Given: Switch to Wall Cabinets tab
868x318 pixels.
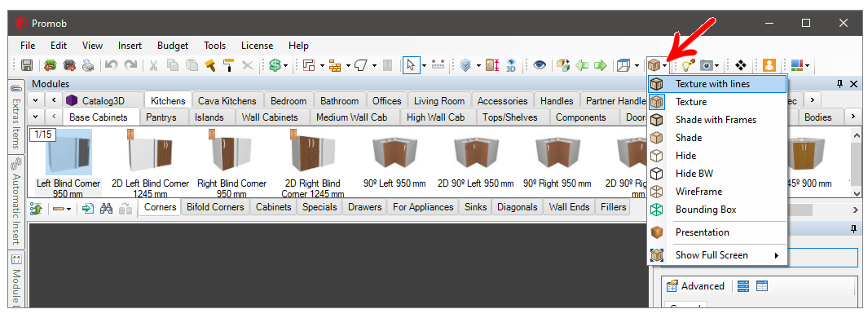Looking at the screenshot, I should tap(270, 117).
